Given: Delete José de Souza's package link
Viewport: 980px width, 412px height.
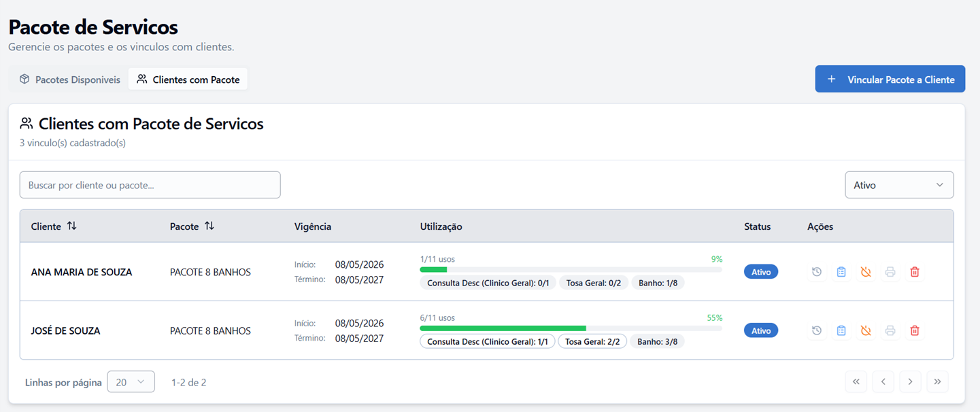Looking at the screenshot, I should click(915, 330).
